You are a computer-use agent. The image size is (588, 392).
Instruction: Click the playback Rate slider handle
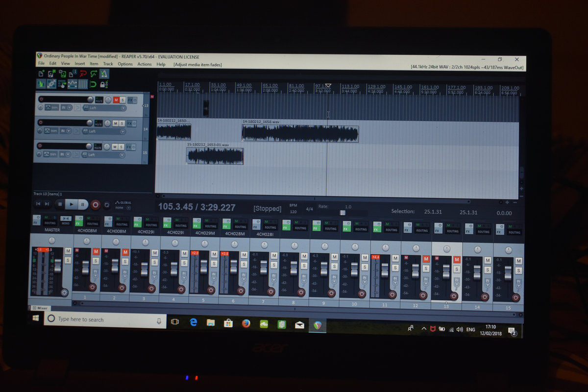click(x=343, y=213)
